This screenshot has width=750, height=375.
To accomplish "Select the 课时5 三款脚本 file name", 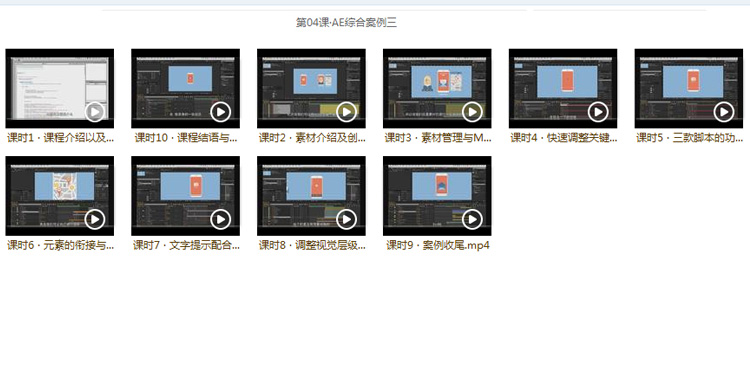I will pyautogui.click(x=689, y=138).
